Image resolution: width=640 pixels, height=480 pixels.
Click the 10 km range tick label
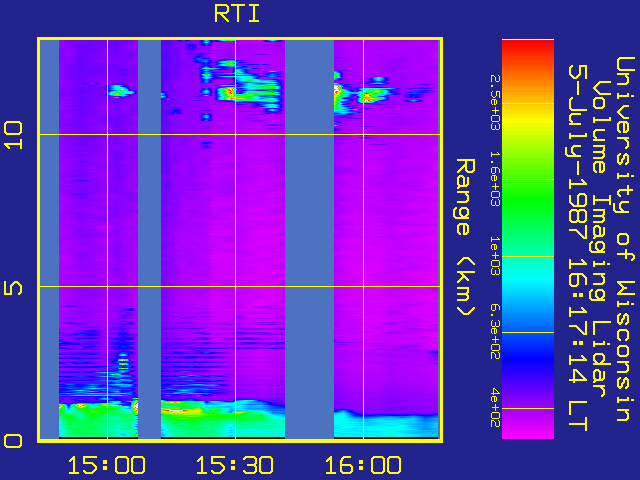[13, 135]
